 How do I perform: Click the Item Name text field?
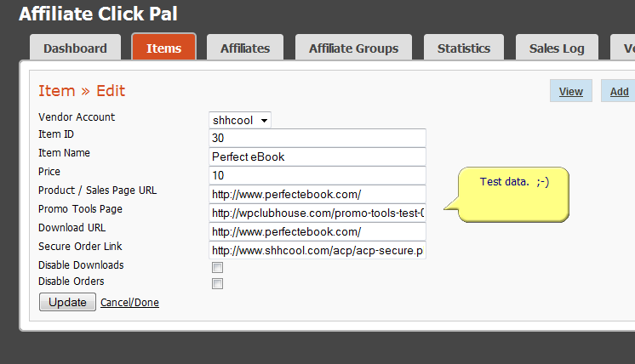[x=317, y=157]
